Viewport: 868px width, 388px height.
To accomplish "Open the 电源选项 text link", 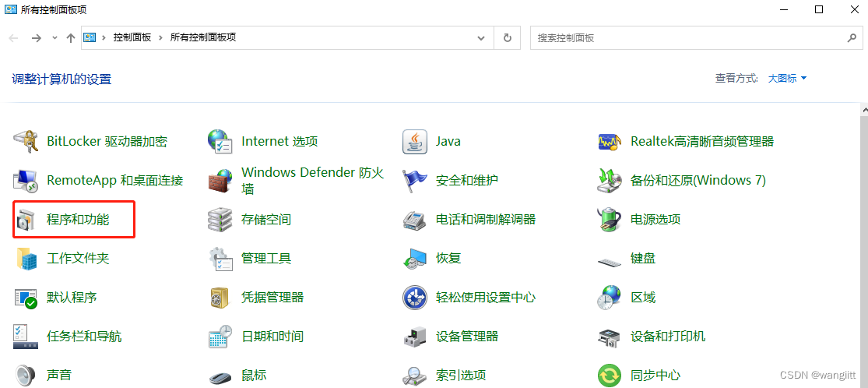I will coord(655,220).
